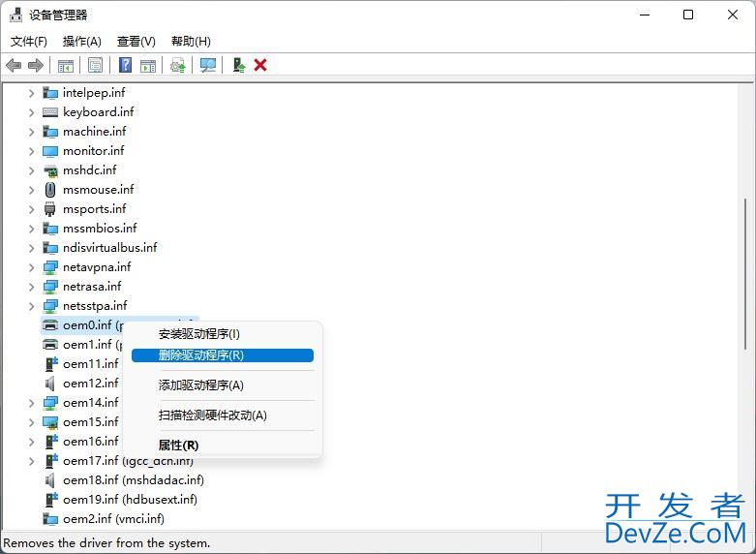This screenshot has height=554, width=756.
Task: Expand the ndisvirtualbus.inf node
Action: [x=31, y=248]
